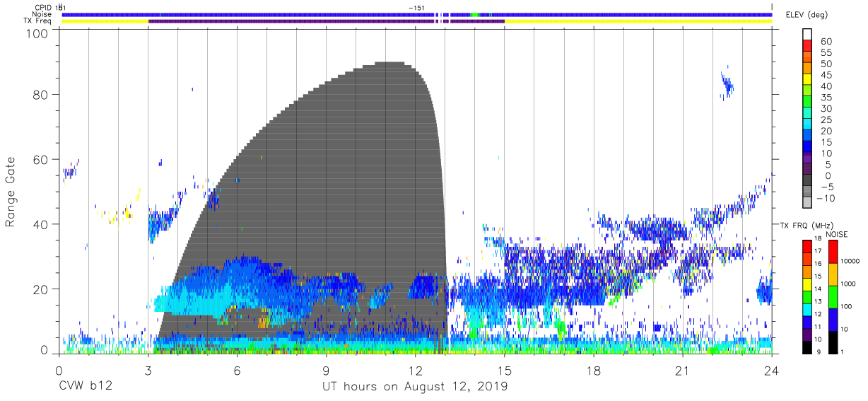Click the ELEV color bar label '45'

tap(825, 75)
